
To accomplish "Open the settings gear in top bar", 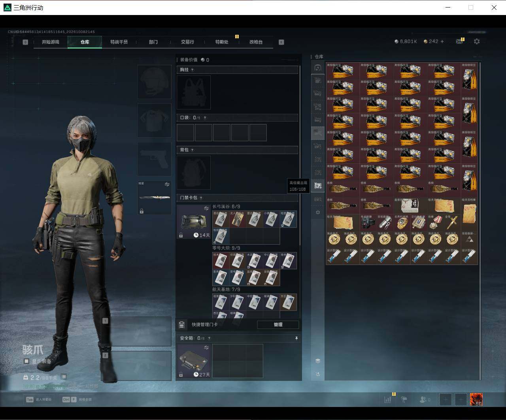I will [x=477, y=41].
